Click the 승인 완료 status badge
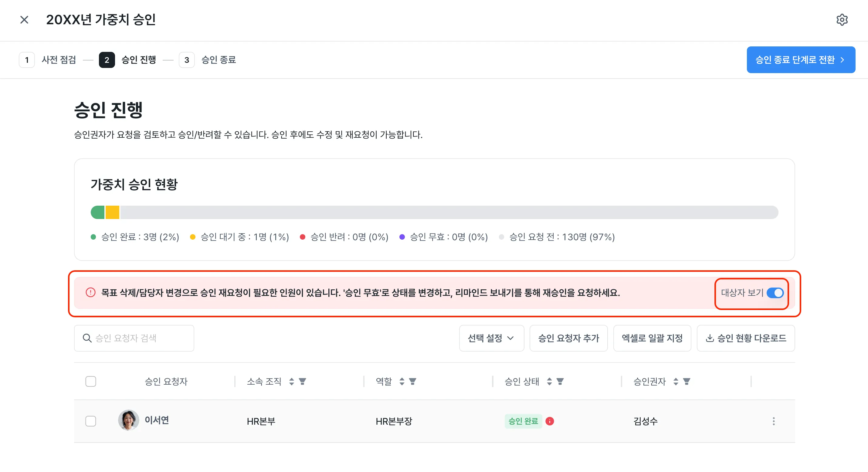Viewport: 868px width, 472px height. coord(523,421)
